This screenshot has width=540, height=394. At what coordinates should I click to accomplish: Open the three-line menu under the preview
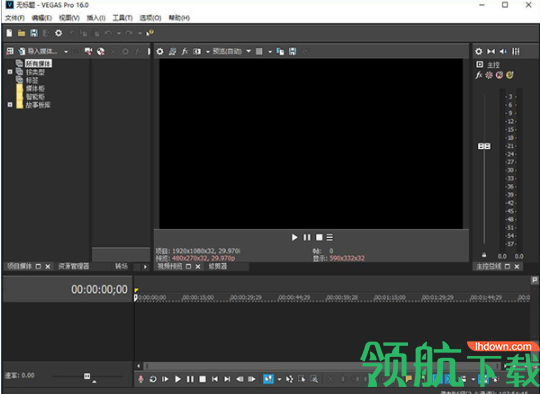(330, 237)
